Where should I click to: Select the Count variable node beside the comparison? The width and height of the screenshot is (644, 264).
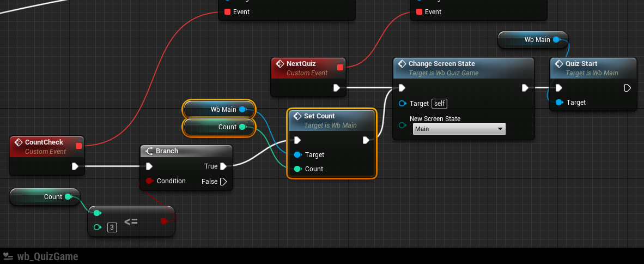44,197
